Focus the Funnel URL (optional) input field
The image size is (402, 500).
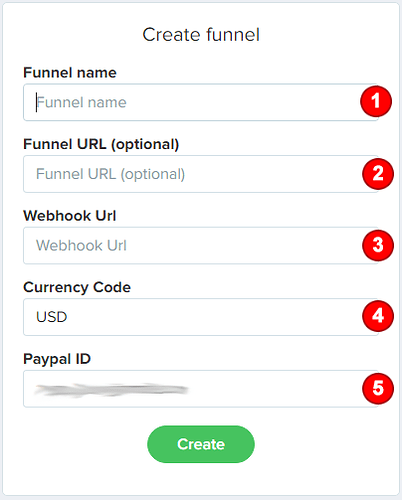click(201, 174)
